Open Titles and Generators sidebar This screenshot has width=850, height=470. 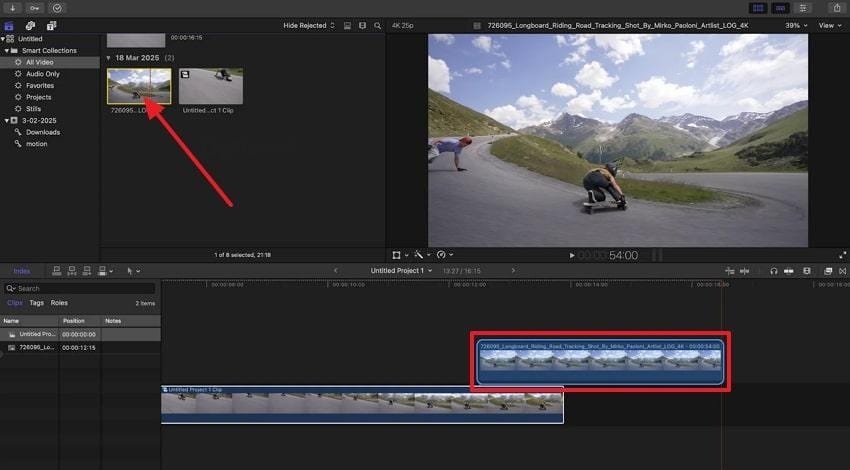51,25
